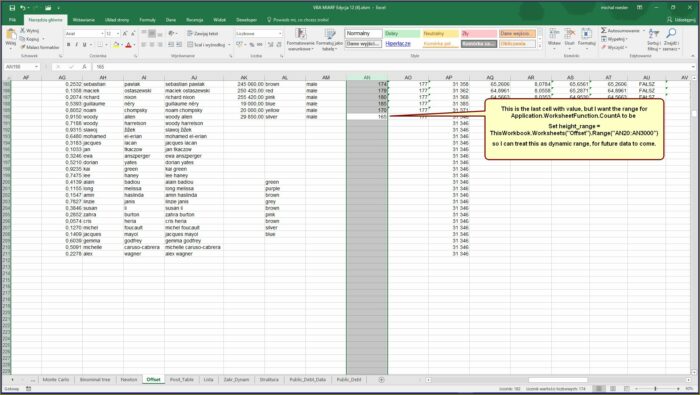This screenshot has width=700, height=395.
Task: Toggle Zawijaj tekst wrap text
Action: pyautogui.click(x=202, y=33)
